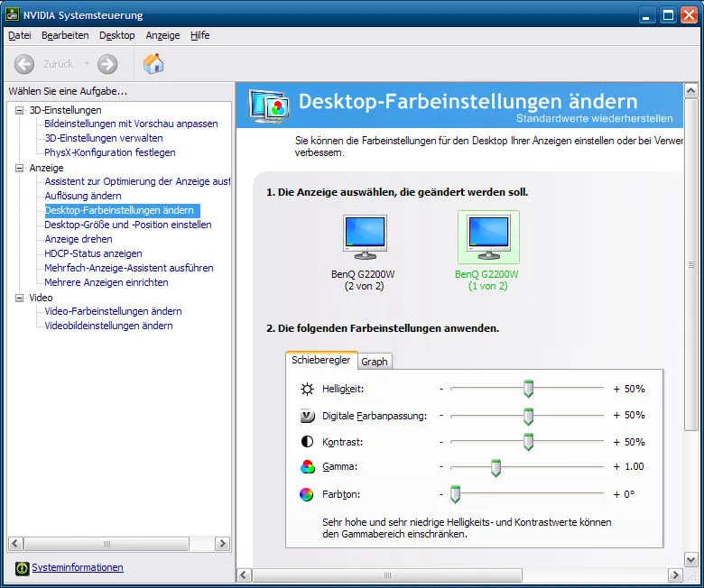Open the Systeminformationen link

[x=78, y=568]
